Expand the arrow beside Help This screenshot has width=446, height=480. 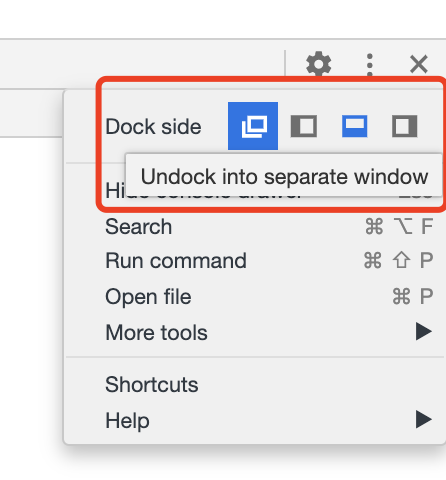[x=424, y=419]
